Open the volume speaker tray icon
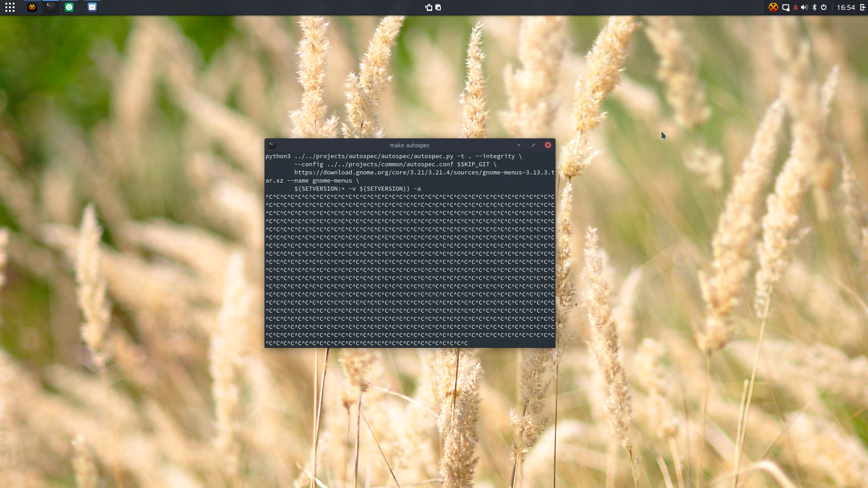This screenshot has width=868, height=488. [x=805, y=7]
